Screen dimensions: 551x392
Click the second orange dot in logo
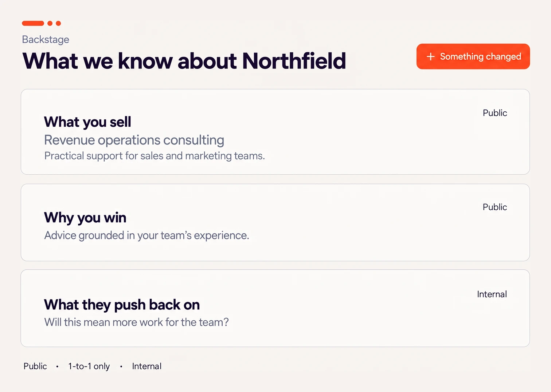coord(58,23)
